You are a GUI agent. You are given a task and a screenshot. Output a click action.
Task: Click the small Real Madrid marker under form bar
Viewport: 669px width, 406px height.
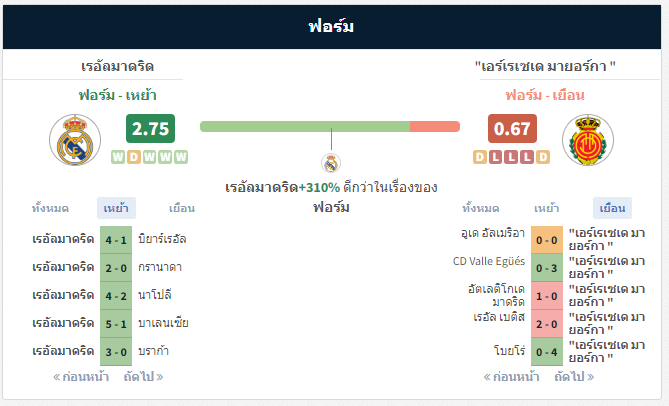point(331,163)
